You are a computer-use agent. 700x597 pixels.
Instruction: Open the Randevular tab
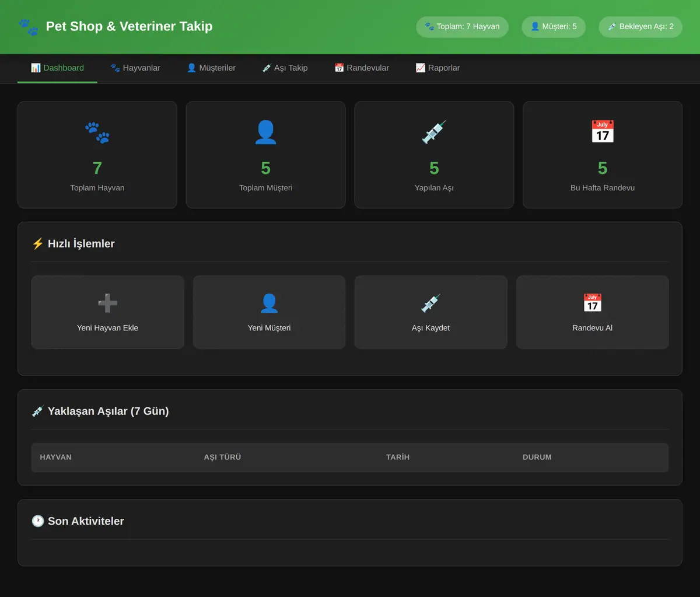(x=362, y=68)
